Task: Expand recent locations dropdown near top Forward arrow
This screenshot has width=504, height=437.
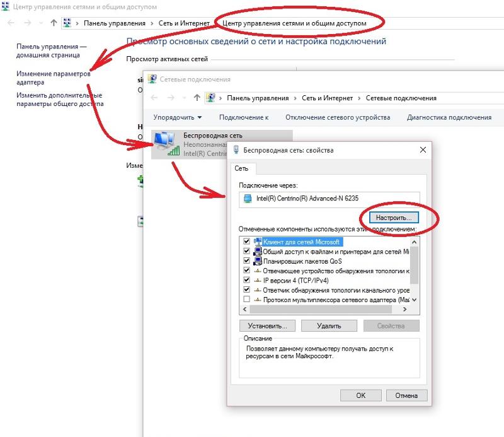Action: click(x=40, y=23)
